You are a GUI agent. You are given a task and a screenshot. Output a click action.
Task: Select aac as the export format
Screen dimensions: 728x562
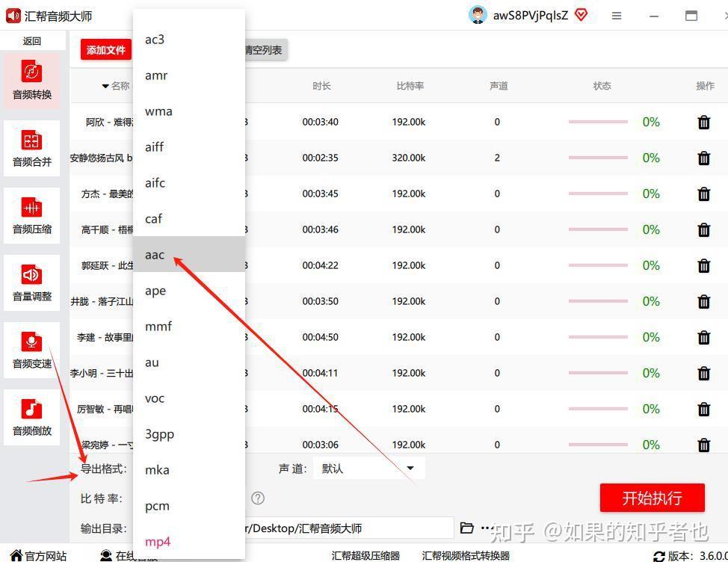154,255
